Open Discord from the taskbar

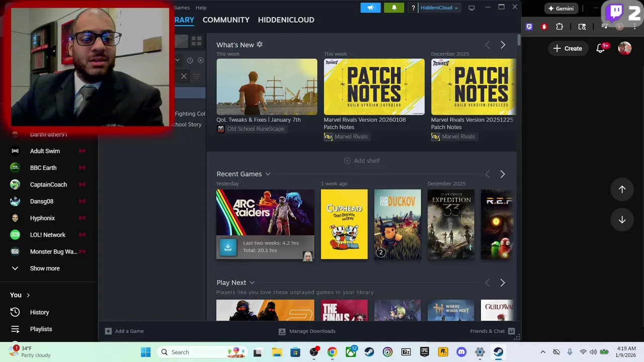click(461, 352)
